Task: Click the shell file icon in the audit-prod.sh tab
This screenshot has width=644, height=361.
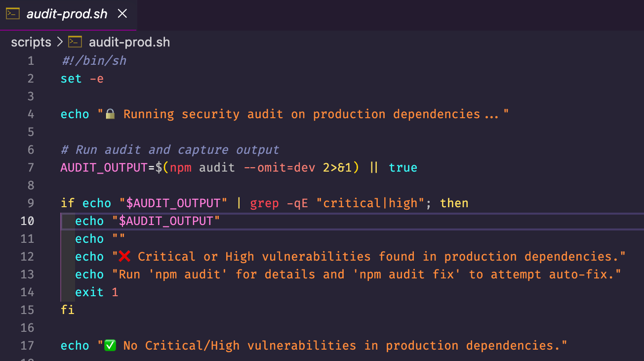Action: pyautogui.click(x=13, y=13)
